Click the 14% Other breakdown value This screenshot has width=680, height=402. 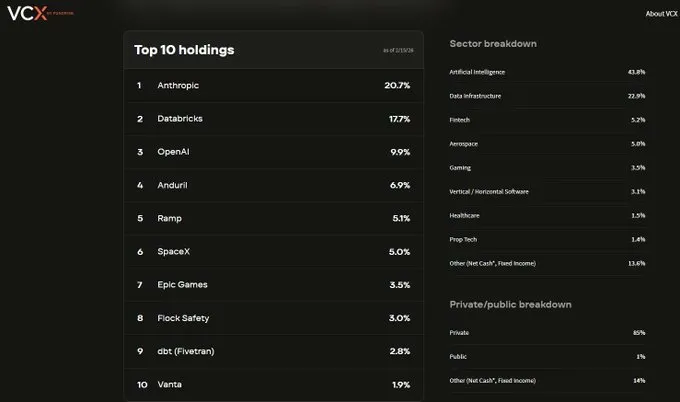(x=639, y=380)
